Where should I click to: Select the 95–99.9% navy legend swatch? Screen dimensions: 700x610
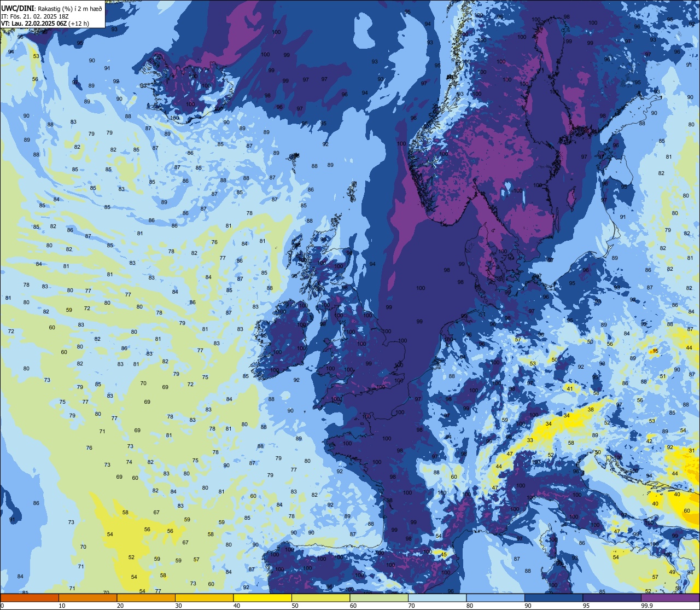tap(612, 597)
